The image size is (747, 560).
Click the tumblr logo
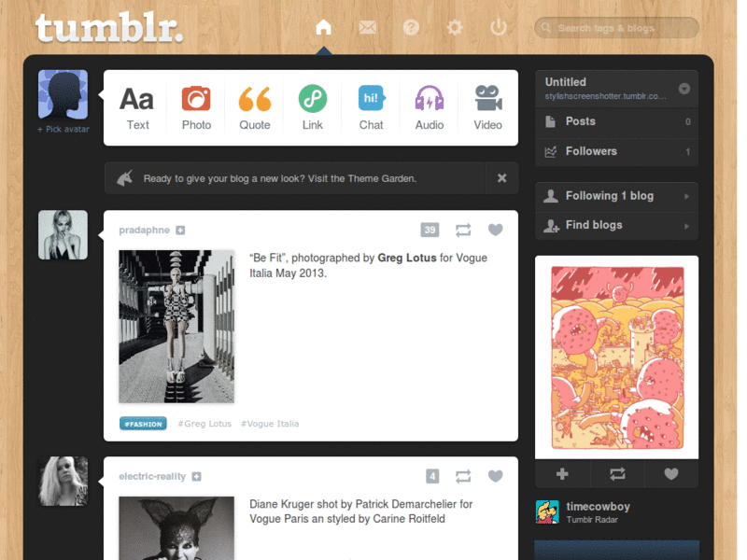[x=109, y=28]
